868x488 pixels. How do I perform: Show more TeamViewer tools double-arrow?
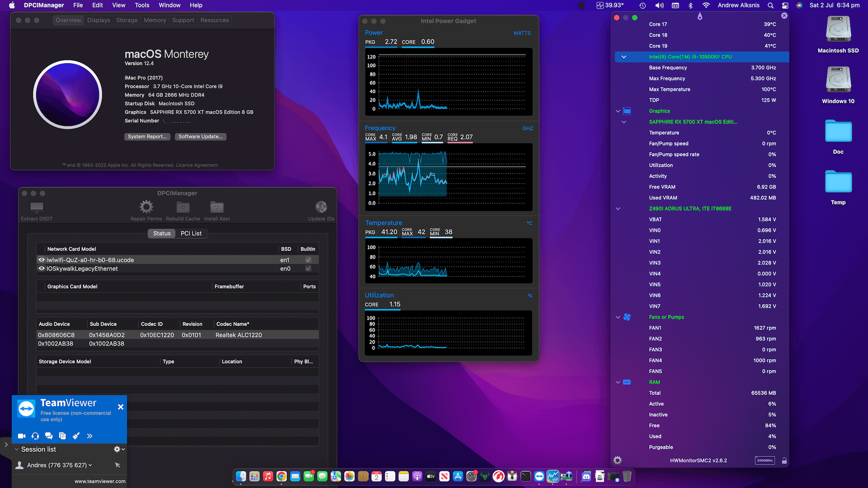[90, 436]
